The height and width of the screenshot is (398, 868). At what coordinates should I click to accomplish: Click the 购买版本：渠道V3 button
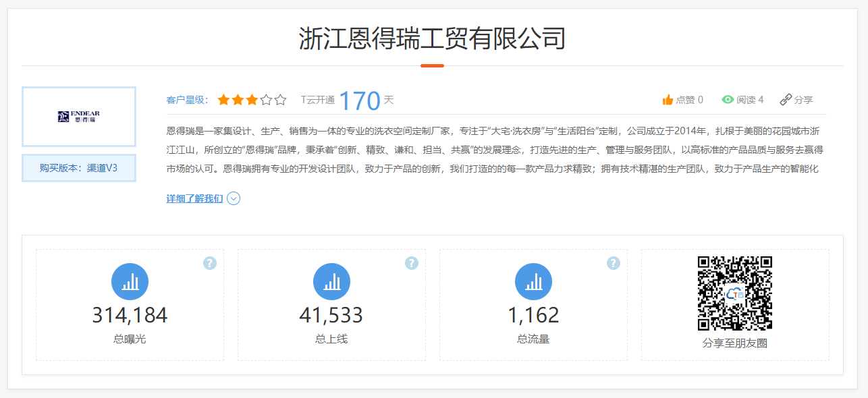coord(79,168)
